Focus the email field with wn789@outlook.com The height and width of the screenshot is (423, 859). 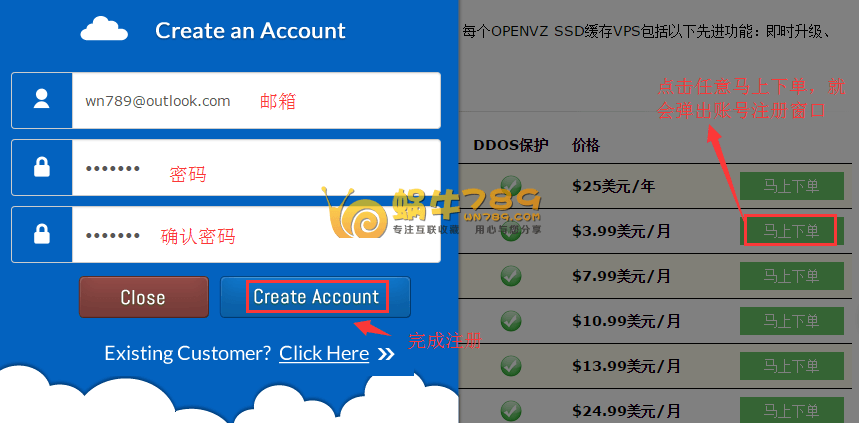click(x=256, y=100)
